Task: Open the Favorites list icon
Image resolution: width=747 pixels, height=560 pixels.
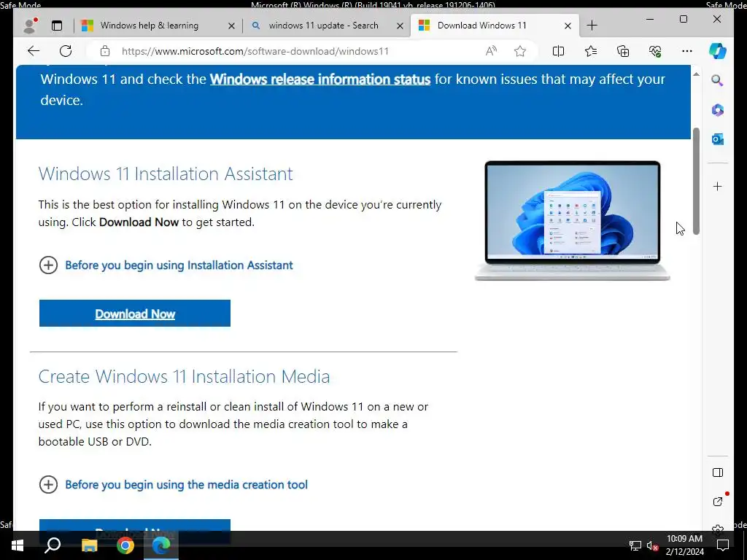Action: [x=591, y=51]
